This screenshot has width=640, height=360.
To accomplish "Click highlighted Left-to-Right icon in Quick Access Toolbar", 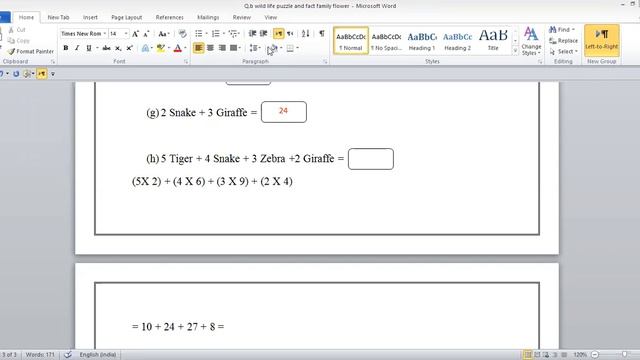I will [42, 74].
